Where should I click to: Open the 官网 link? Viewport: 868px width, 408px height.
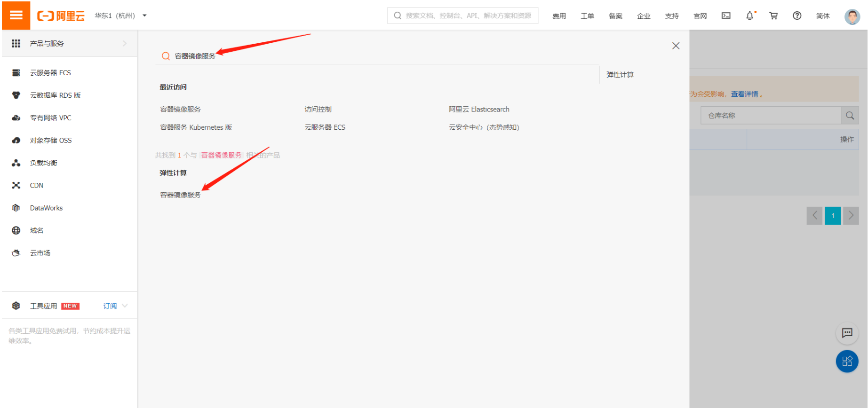pyautogui.click(x=700, y=16)
